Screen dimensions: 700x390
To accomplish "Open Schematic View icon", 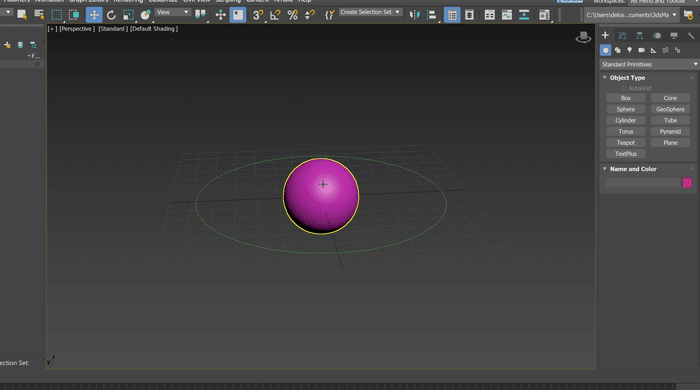I will (524, 15).
